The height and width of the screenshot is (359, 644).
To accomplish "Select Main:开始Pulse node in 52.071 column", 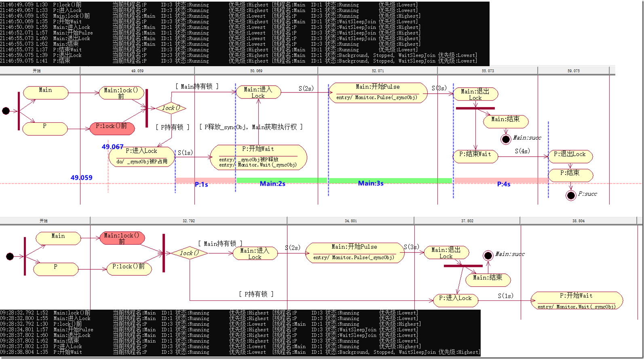I will click(x=378, y=93).
